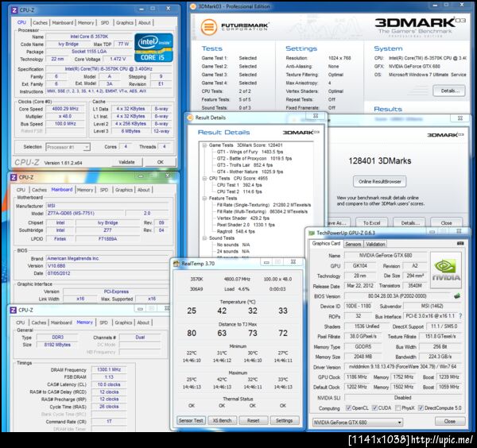Click the BIOS save chip icon in GPU-Z
477x448 pixels.
[456, 296]
